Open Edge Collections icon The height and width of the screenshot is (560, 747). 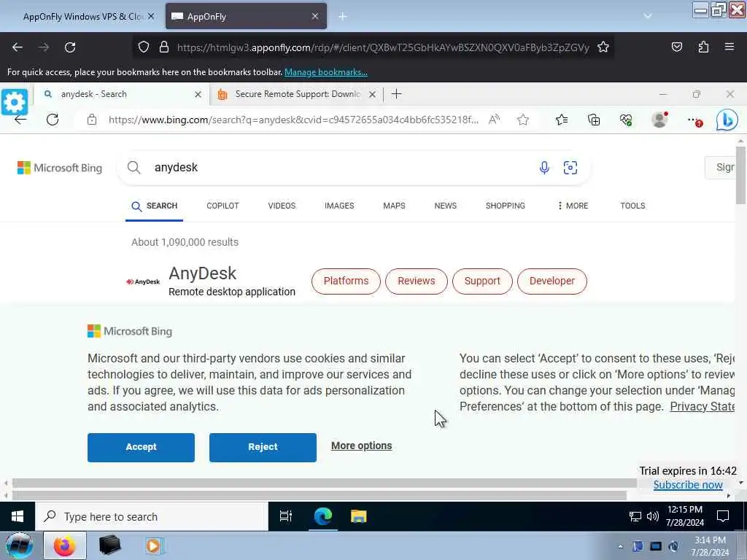(x=594, y=120)
